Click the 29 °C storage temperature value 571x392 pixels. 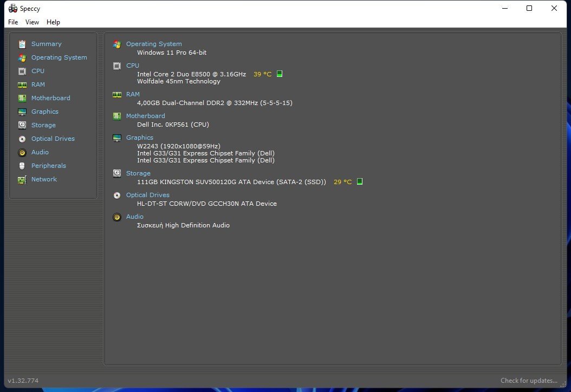coord(343,182)
